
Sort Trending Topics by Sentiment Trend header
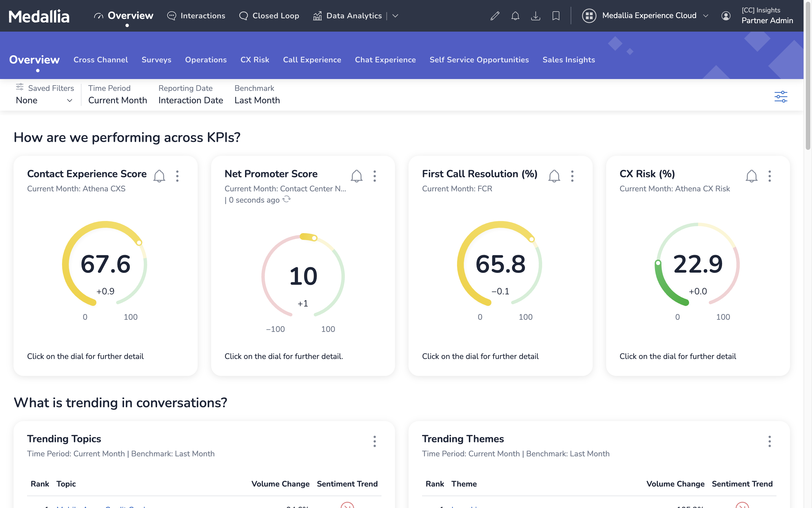tap(347, 483)
